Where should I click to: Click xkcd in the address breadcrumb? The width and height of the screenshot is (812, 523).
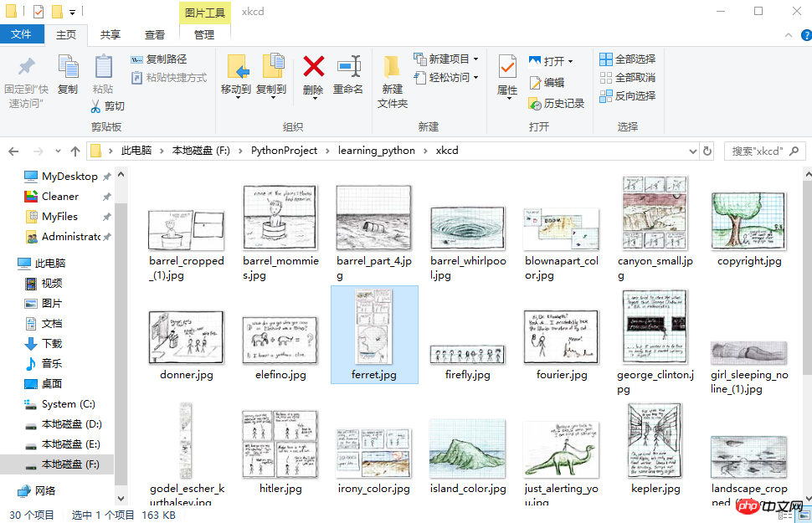[x=447, y=151]
